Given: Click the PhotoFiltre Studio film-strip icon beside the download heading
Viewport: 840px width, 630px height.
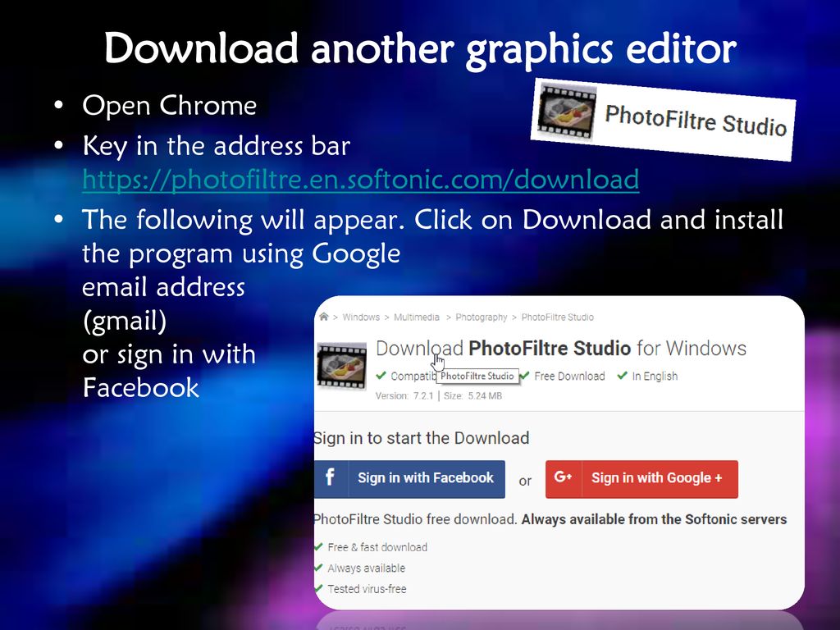Looking at the screenshot, I should click(x=342, y=366).
